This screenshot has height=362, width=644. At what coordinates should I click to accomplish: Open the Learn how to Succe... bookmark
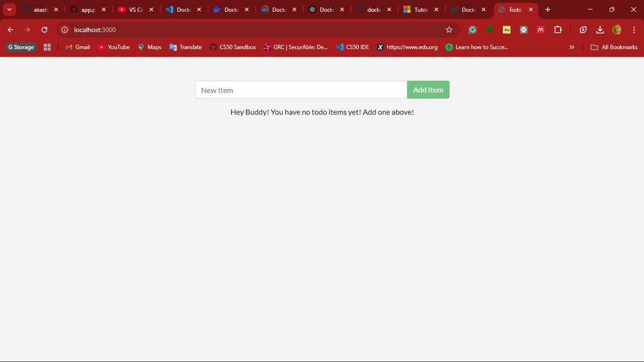coord(477,47)
